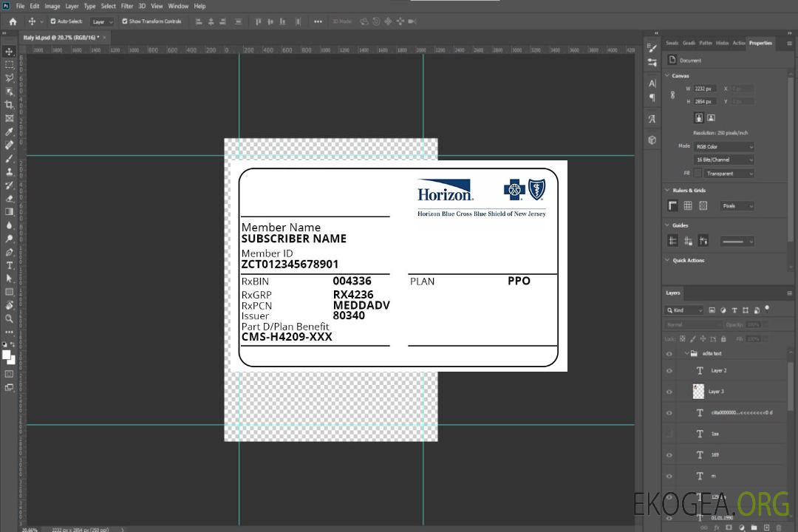Open the RGB Color mode dropdown
Screen dimensions: 798x532
pyautogui.click(x=724, y=147)
